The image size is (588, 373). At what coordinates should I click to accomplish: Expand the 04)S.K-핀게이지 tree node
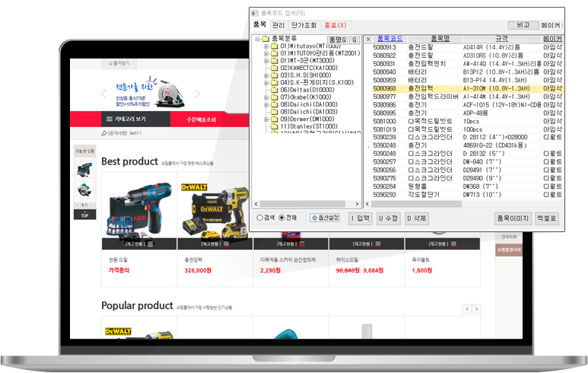pos(266,82)
